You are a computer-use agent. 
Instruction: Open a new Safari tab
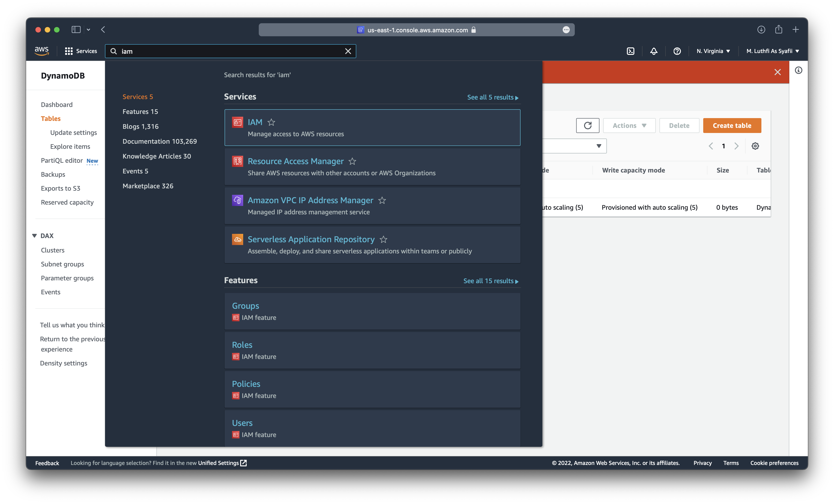[796, 30]
